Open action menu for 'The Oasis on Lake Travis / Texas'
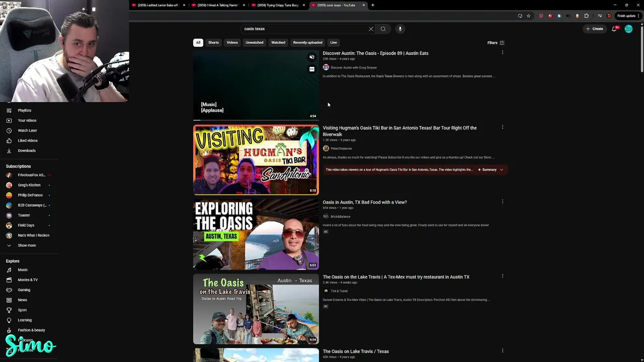Viewport: 644px width, 362px height. tap(502, 350)
